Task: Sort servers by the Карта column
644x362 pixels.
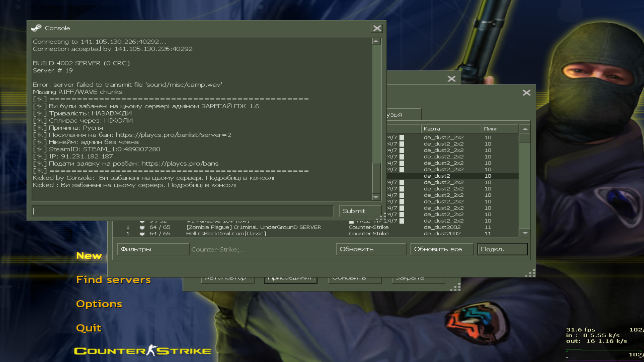Action: click(x=451, y=129)
